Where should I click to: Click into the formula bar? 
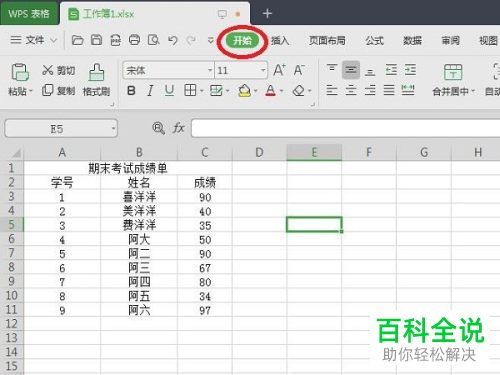[x=345, y=128]
